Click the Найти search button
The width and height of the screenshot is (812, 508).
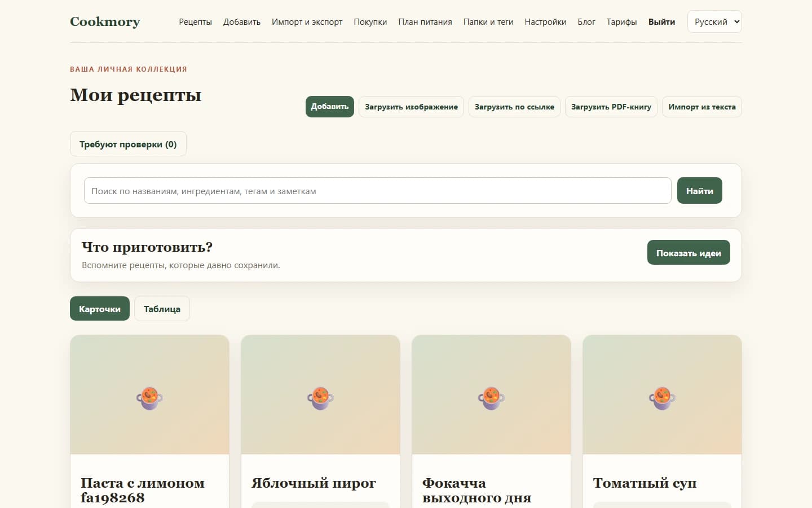[699, 191]
